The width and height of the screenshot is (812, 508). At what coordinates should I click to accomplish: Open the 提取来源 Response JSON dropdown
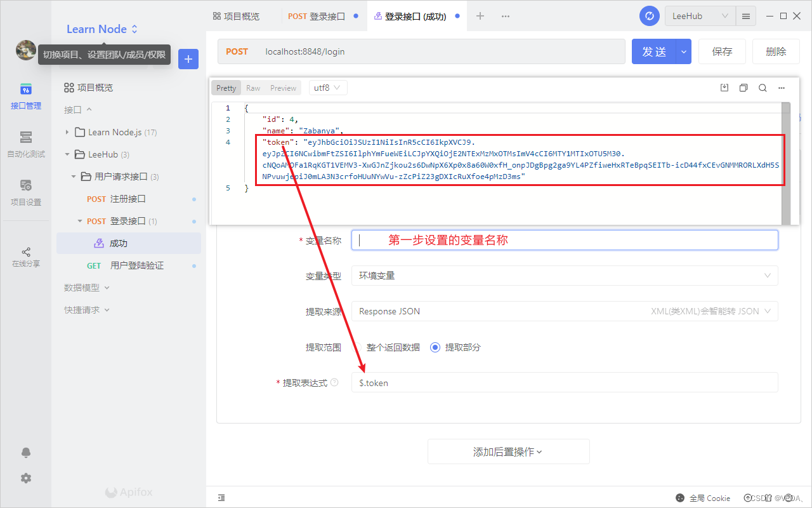[x=565, y=311]
